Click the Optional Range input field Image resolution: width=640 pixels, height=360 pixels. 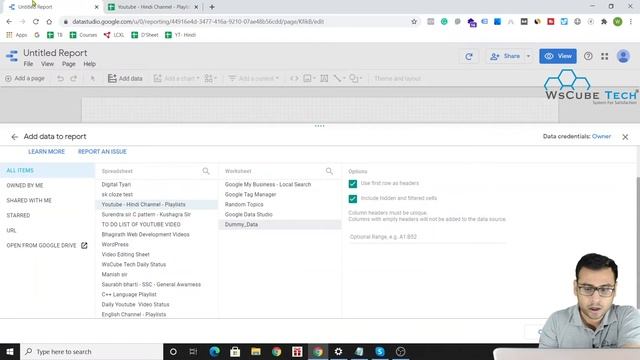(427, 237)
